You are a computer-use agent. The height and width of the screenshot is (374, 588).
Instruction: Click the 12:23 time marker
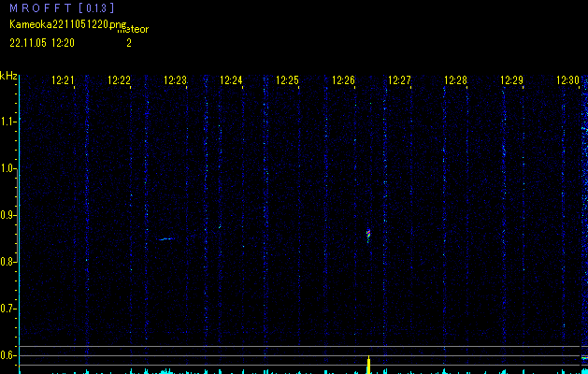tap(175, 80)
